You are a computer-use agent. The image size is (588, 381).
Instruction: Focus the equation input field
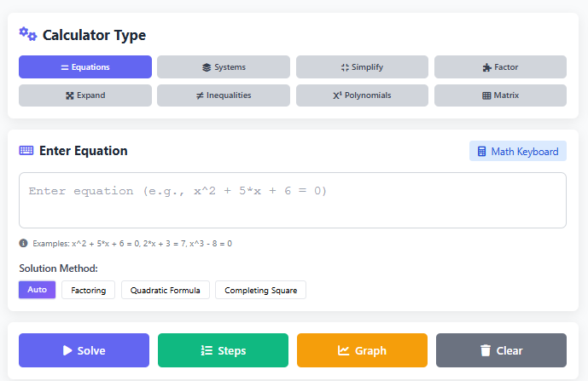click(293, 200)
